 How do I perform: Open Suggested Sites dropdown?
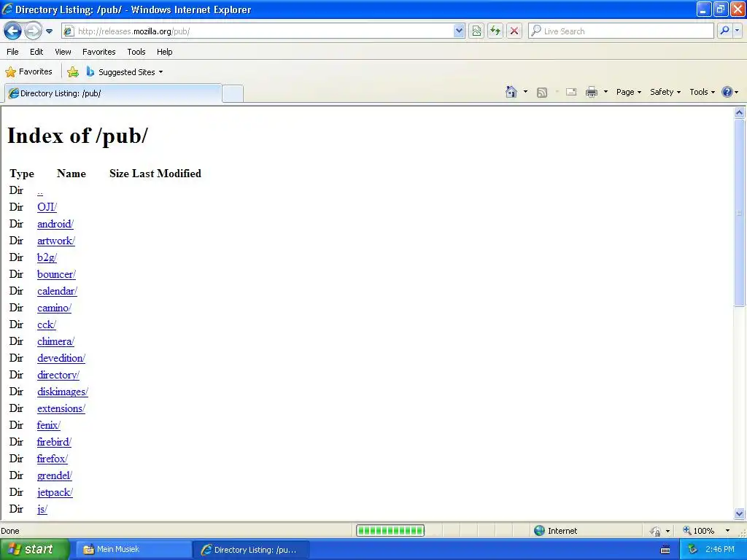point(124,72)
